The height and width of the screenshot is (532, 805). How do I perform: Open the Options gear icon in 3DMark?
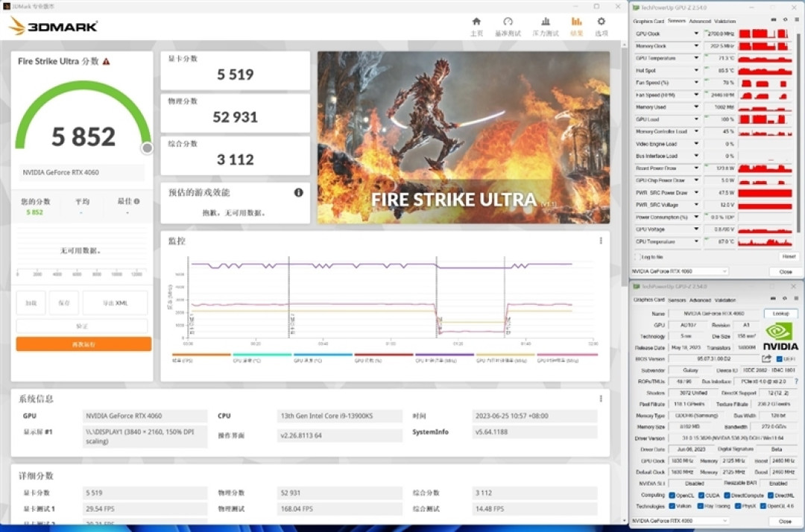(x=602, y=22)
